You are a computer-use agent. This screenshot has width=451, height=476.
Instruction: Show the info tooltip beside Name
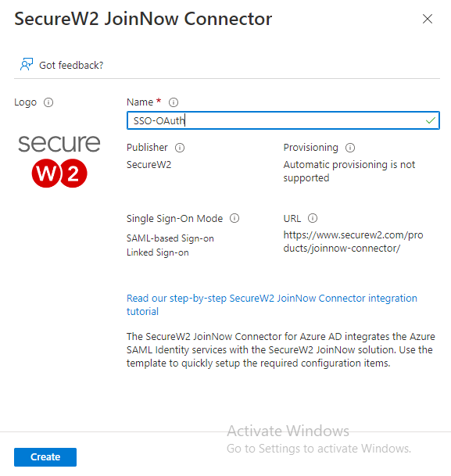(x=174, y=102)
